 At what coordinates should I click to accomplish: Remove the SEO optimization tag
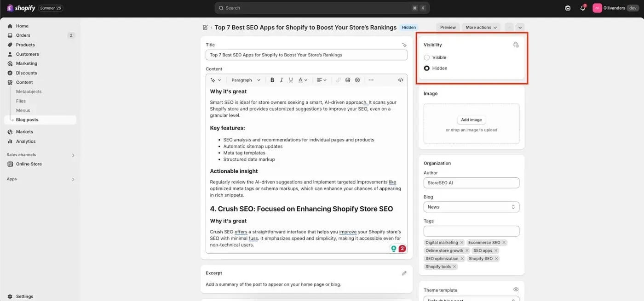point(462,259)
